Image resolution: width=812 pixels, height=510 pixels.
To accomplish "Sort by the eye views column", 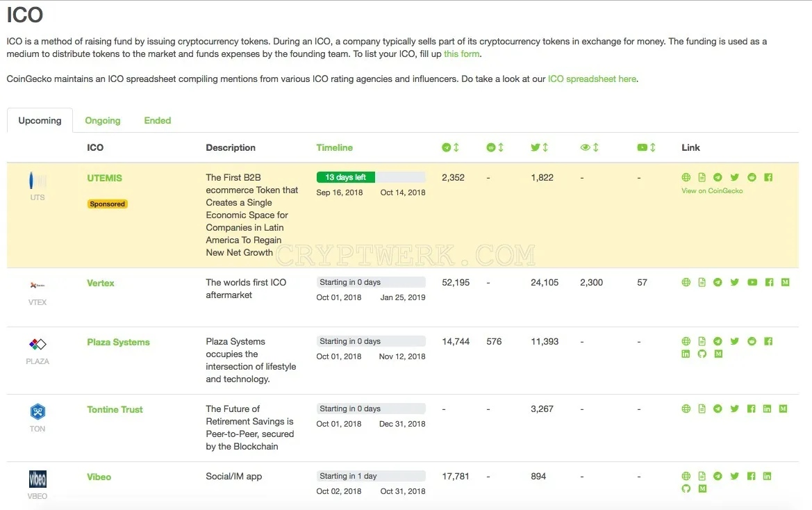I will (x=589, y=147).
